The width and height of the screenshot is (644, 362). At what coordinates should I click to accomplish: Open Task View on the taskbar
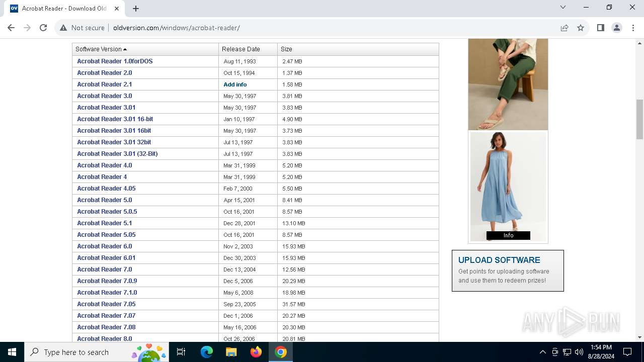(x=181, y=352)
